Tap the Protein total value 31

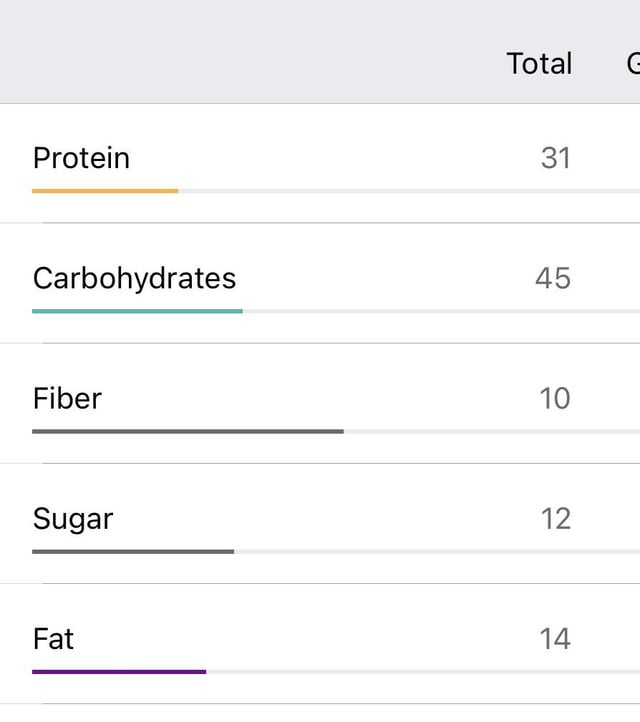point(556,158)
